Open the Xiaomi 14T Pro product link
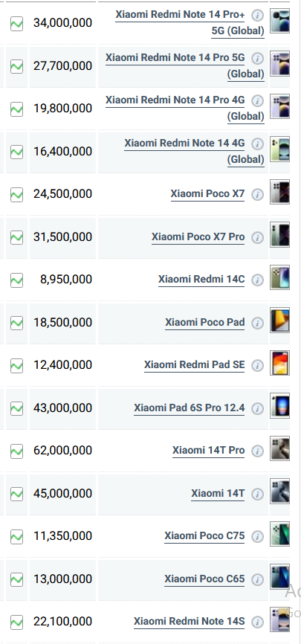Screen dimensions: 301x644 coord(209,451)
